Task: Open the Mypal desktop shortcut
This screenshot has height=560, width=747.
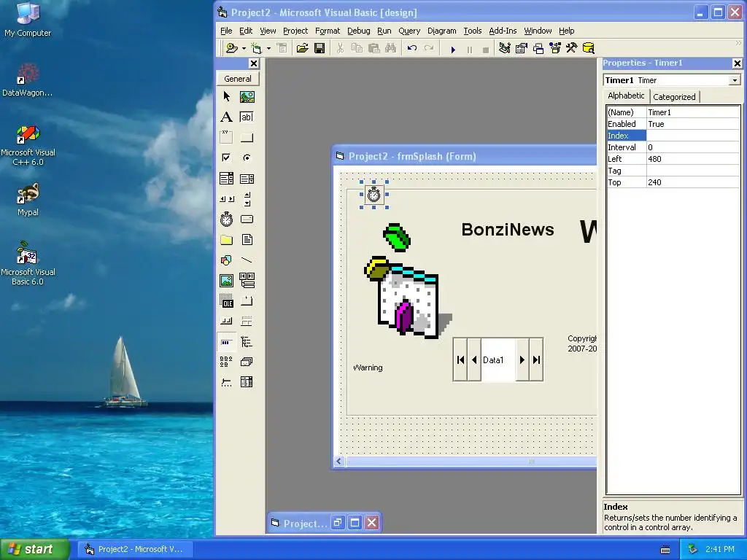Action: pyautogui.click(x=28, y=199)
